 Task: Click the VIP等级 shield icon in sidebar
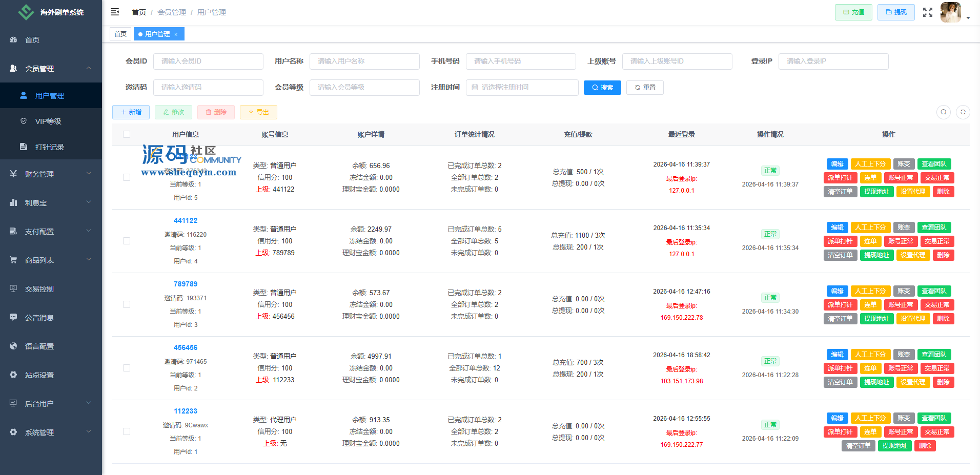(24, 121)
